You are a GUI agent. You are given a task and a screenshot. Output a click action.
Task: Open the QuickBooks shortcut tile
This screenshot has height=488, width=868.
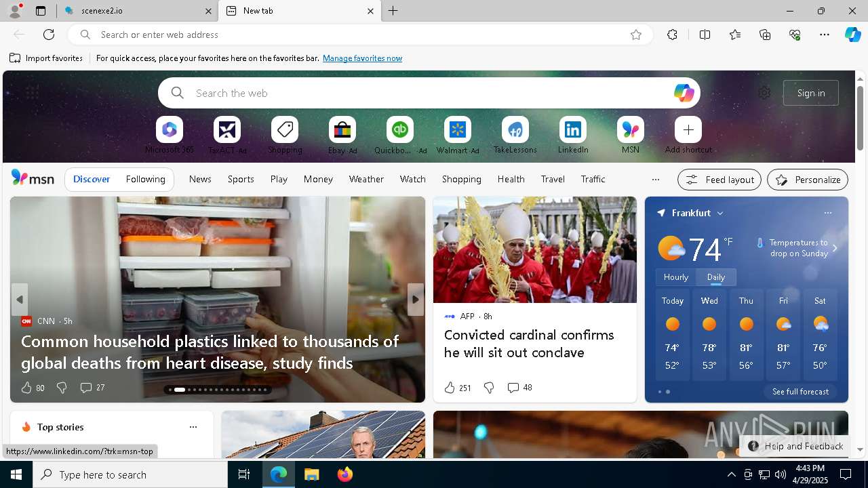[x=400, y=129]
